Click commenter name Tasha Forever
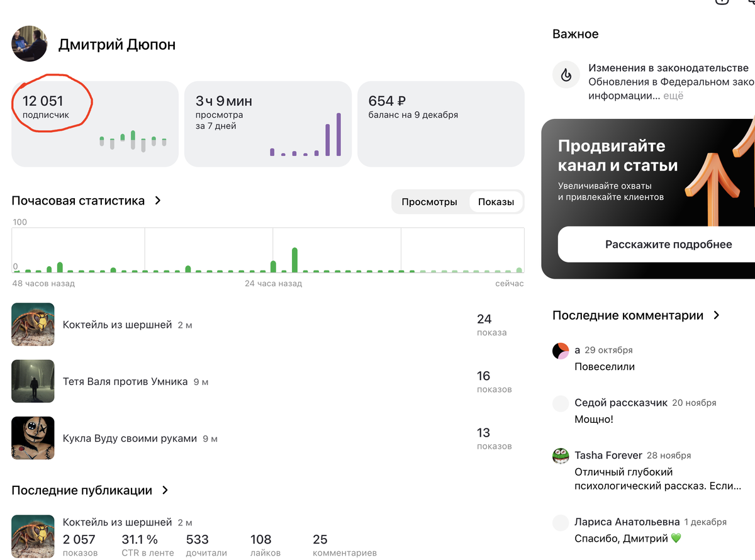This screenshot has width=755, height=560. click(608, 455)
